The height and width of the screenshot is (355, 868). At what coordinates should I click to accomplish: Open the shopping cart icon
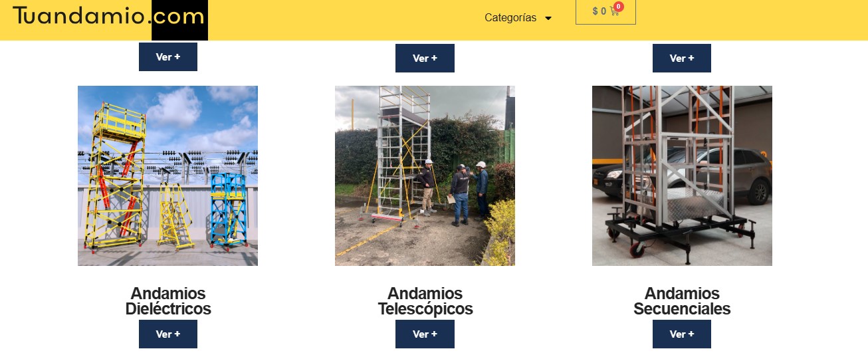click(x=614, y=11)
